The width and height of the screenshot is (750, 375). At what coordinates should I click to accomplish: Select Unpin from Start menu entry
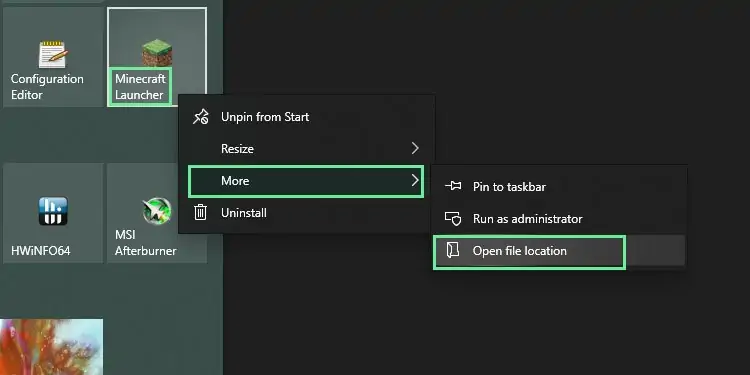(265, 117)
